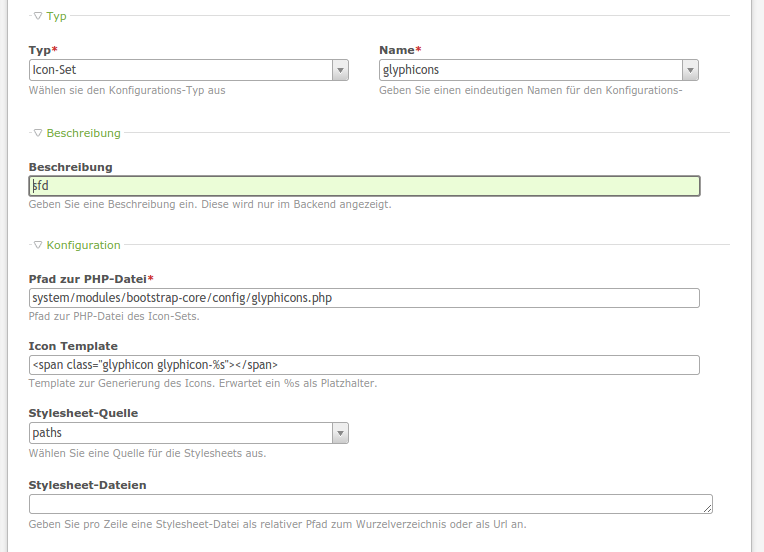This screenshot has height=552, width=764.
Task: Collapse the Beschreibung section triangle icon
Action: 38,133
